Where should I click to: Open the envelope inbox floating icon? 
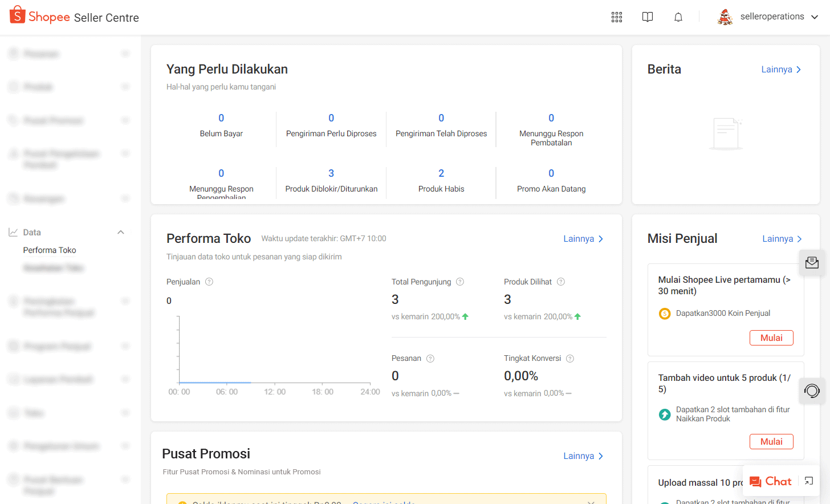click(812, 262)
